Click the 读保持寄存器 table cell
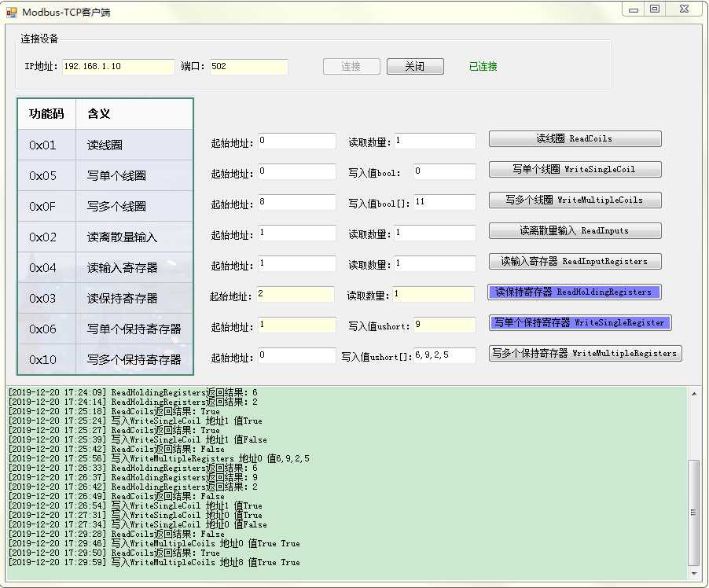This screenshot has width=709, height=588. 134,298
